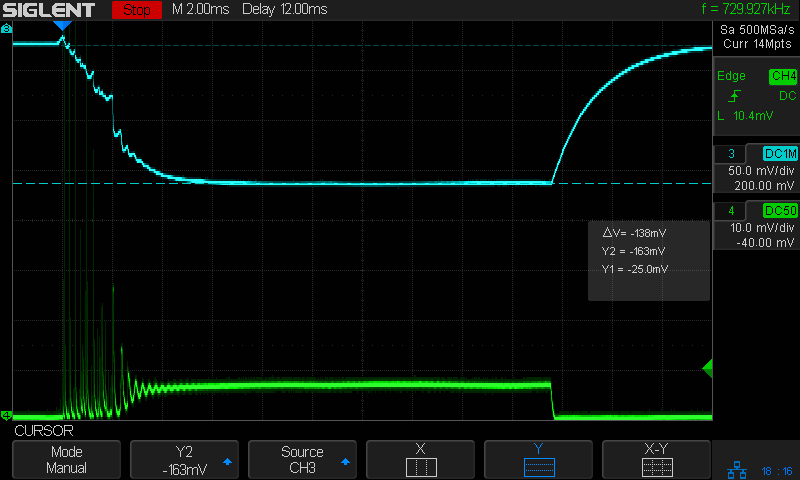
Task: Toggle the DC1M coupling badge
Action: click(x=780, y=153)
